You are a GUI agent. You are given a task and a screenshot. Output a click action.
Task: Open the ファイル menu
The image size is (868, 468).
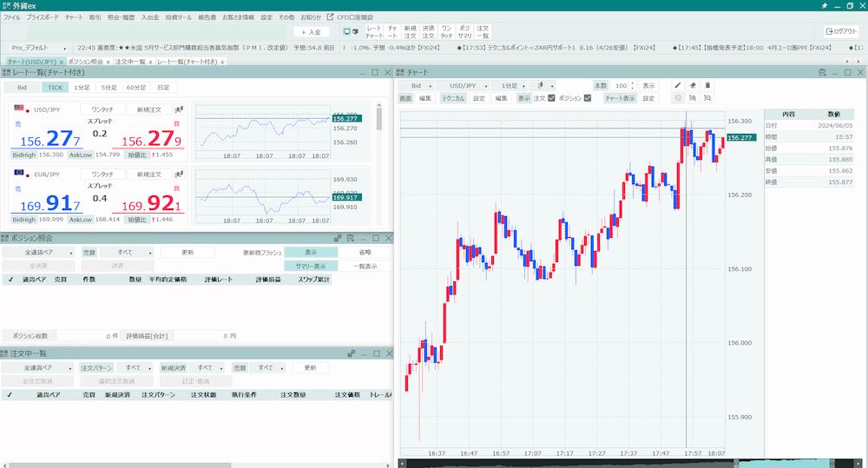click(x=11, y=17)
